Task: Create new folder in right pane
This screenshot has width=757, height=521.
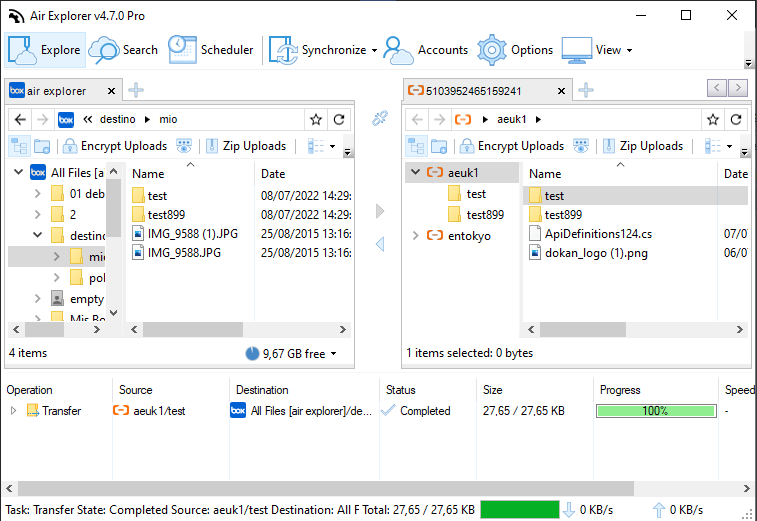Action: (439, 146)
